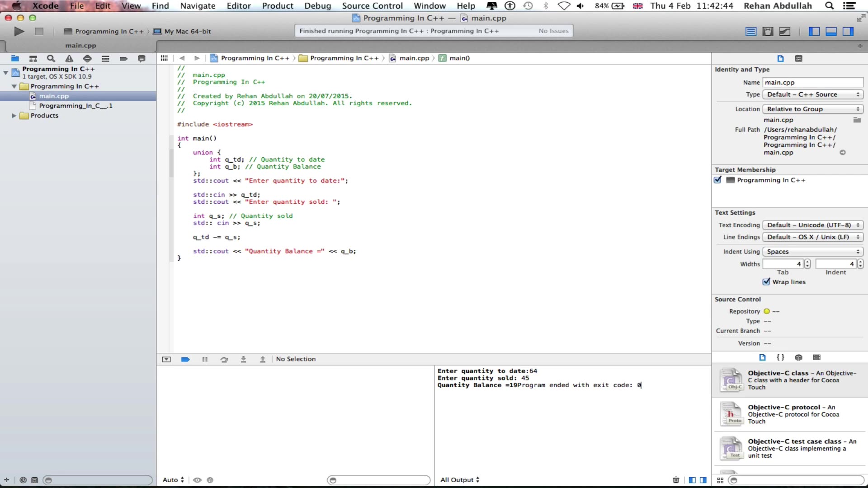Open the Product menu
The height and width of the screenshot is (488, 868).
coord(278,6)
